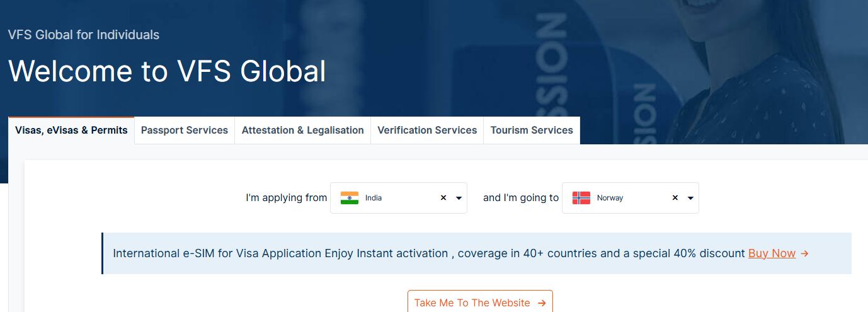Screen dimensions: 868x312
Task: Click Take Me To The Website button
Action: pos(480,303)
